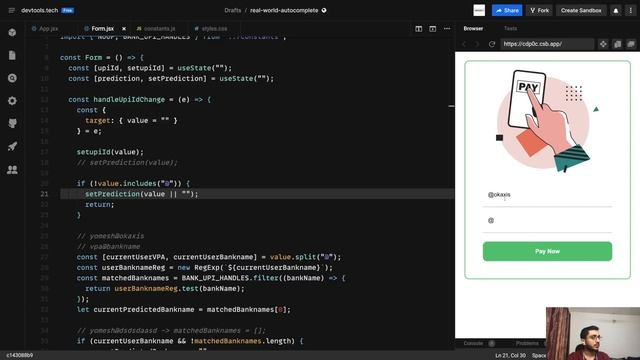Open the Problems panel tab
640x360 pixels.
527,343
